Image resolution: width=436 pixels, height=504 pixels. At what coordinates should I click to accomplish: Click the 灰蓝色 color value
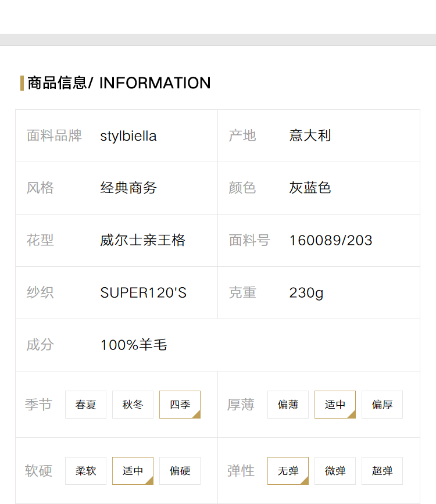[x=310, y=188]
